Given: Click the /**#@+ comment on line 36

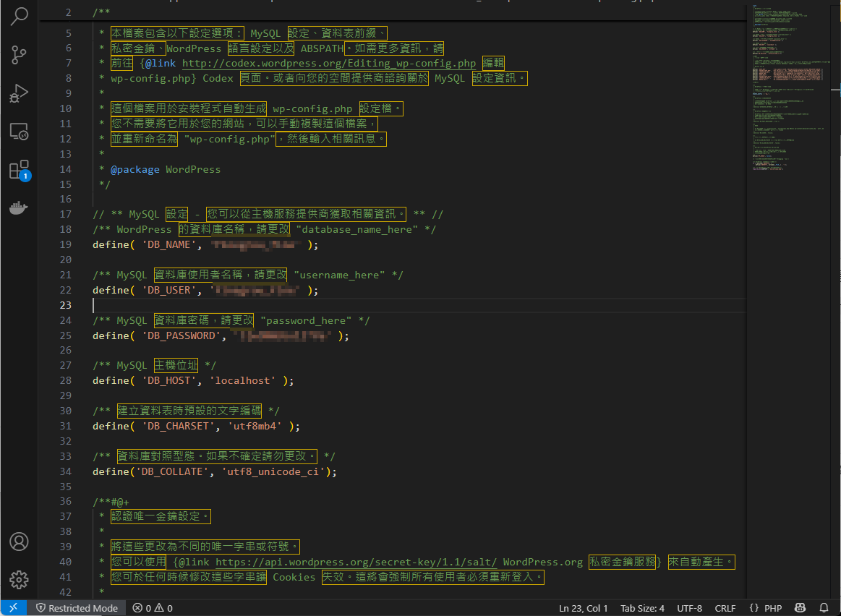Looking at the screenshot, I should [x=111, y=502].
